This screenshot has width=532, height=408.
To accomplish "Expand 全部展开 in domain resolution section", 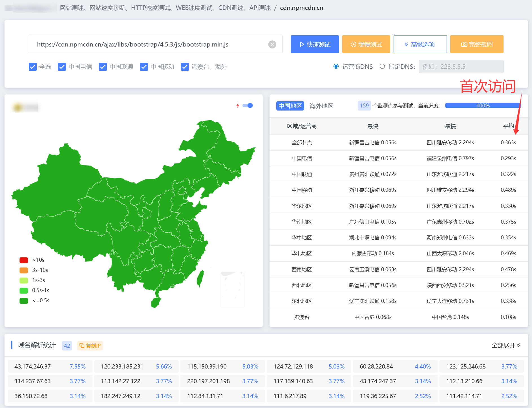I will pos(506,345).
